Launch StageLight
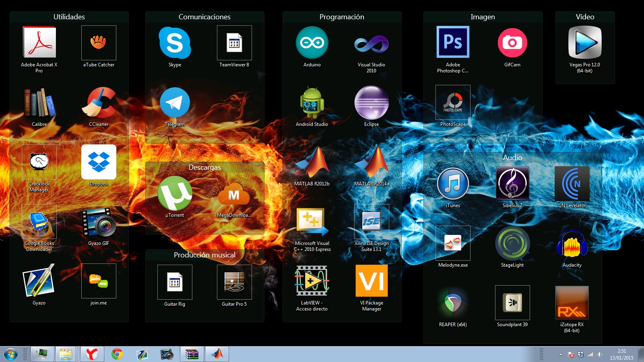Image resolution: width=644 pixels, height=362 pixels. 512,243
